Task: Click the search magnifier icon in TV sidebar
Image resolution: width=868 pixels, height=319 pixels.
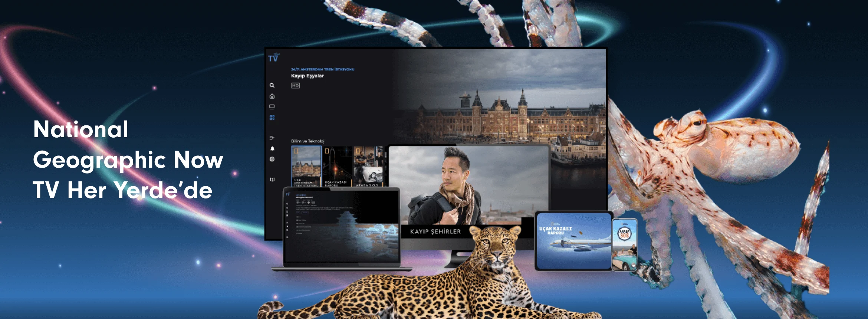Action: 272,85
